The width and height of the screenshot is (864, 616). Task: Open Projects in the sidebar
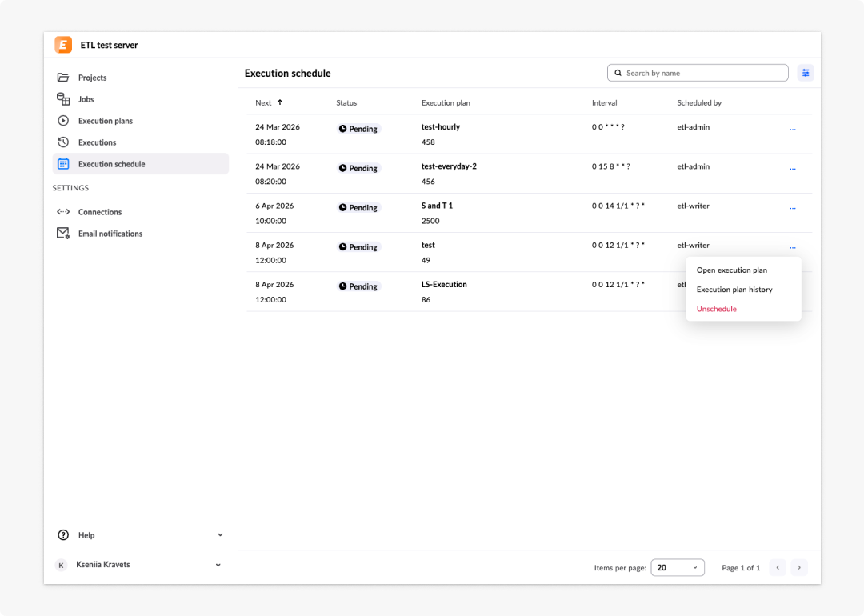click(141, 77)
